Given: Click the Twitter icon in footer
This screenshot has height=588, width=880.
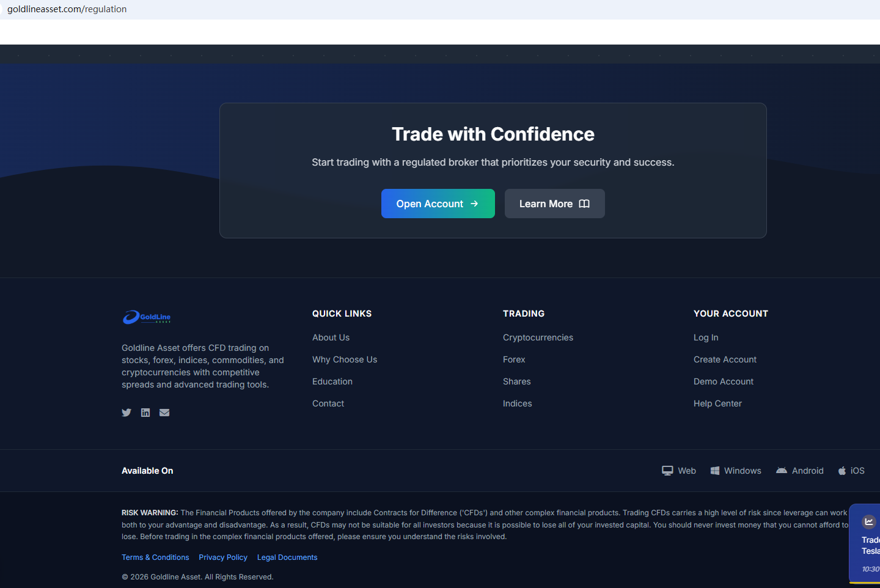Looking at the screenshot, I should [127, 413].
